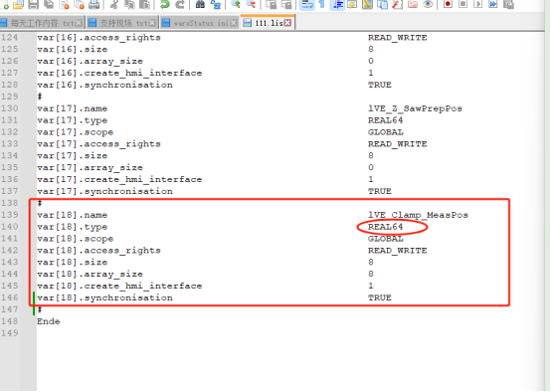Cut selection with the scissors icon
This screenshot has height=392, width=551.
click(113, 4)
